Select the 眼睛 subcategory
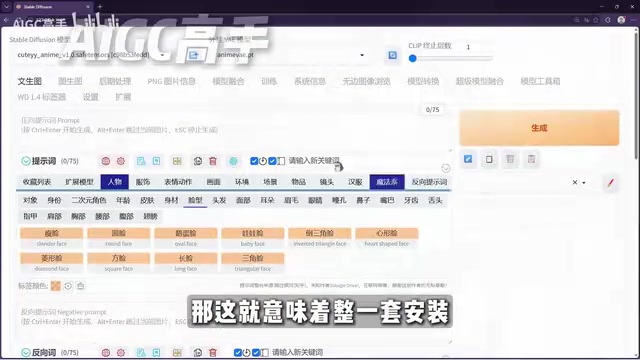Image resolution: width=640 pixels, height=360 pixels. (315, 200)
